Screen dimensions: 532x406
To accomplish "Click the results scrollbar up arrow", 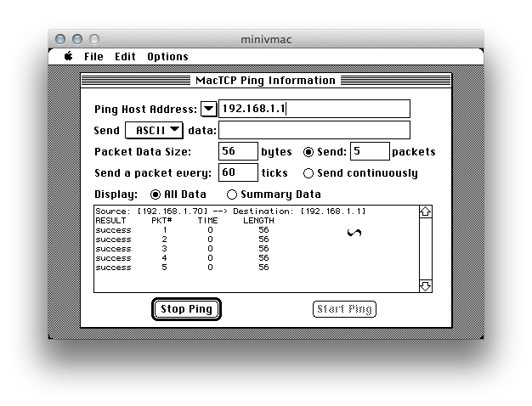I will pyautogui.click(x=426, y=212).
